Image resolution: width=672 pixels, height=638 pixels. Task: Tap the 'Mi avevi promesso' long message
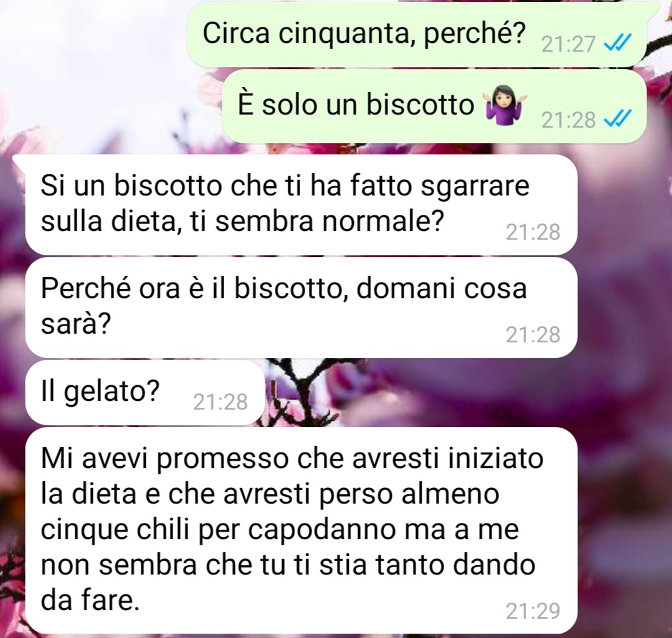301,530
